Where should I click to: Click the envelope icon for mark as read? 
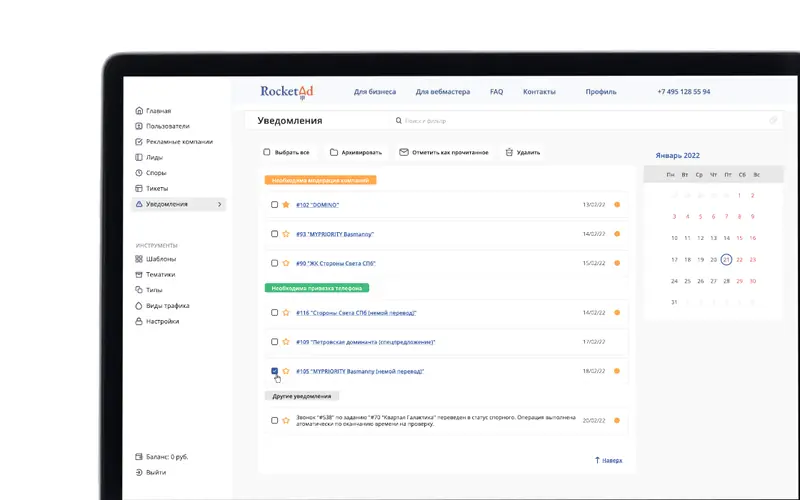[x=404, y=152]
